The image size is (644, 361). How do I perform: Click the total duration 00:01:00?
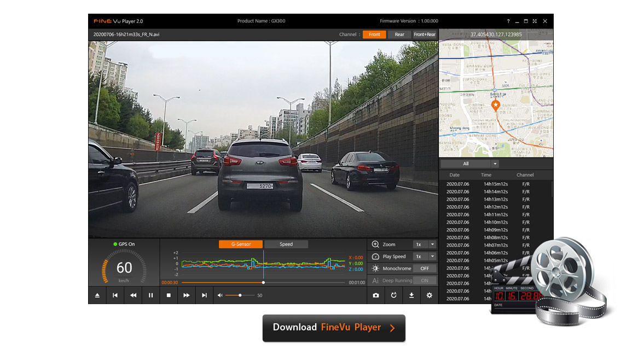[357, 283]
